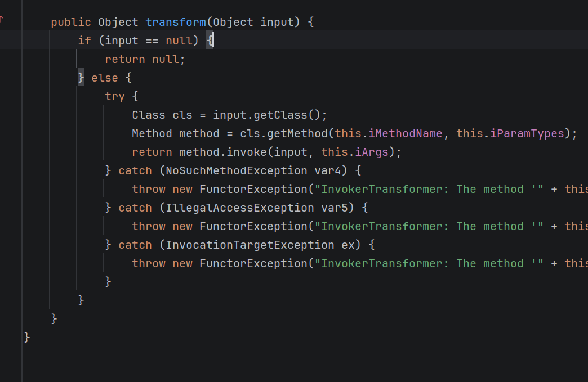Click the Class type in the cls declaration

pos(149,115)
